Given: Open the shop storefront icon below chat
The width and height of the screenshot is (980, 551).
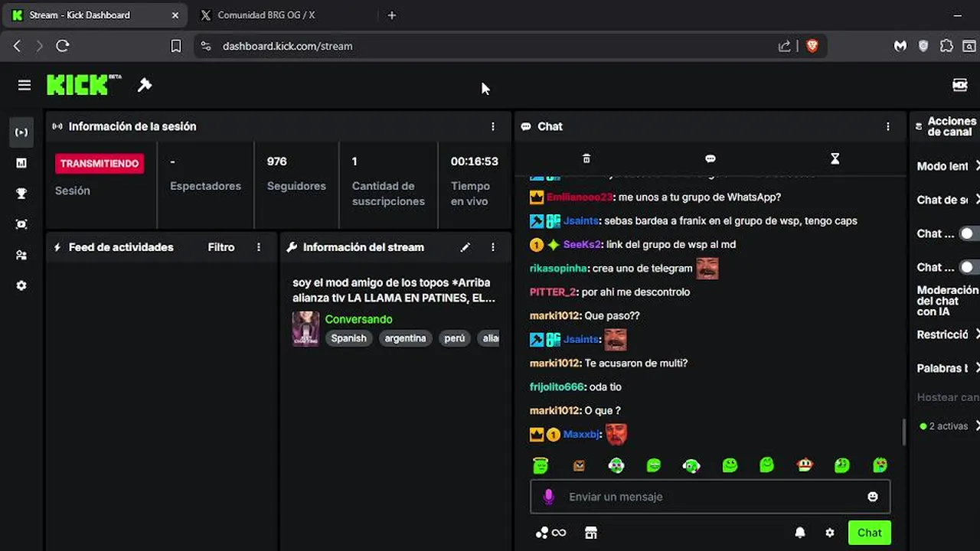Looking at the screenshot, I should point(590,533).
